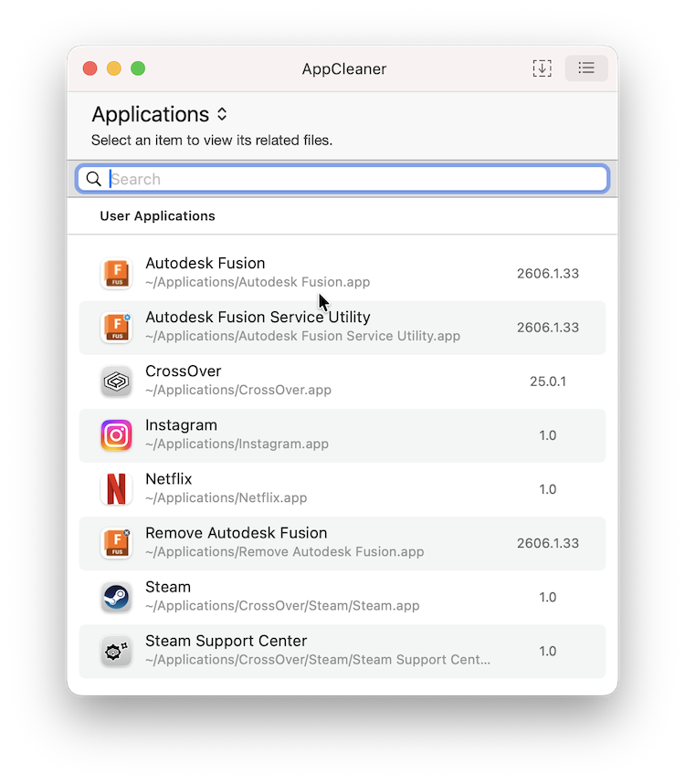This screenshot has height=784, width=685.
Task: Focus the Search input field
Action: click(342, 179)
